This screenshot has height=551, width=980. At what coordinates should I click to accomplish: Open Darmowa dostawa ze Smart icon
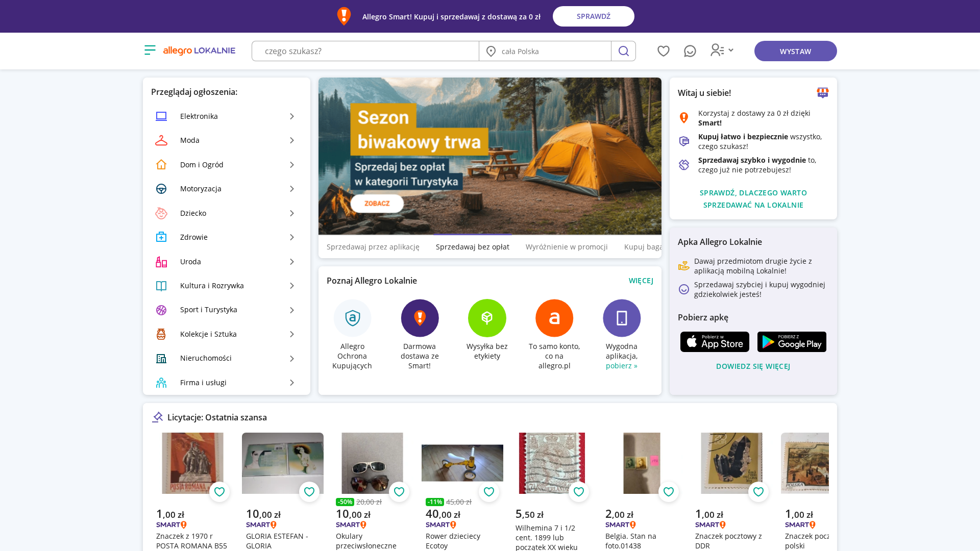tap(420, 318)
